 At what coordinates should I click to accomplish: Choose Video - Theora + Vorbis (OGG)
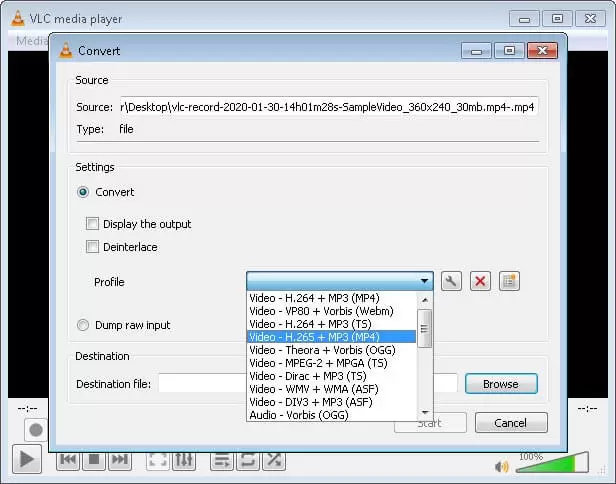point(331,350)
